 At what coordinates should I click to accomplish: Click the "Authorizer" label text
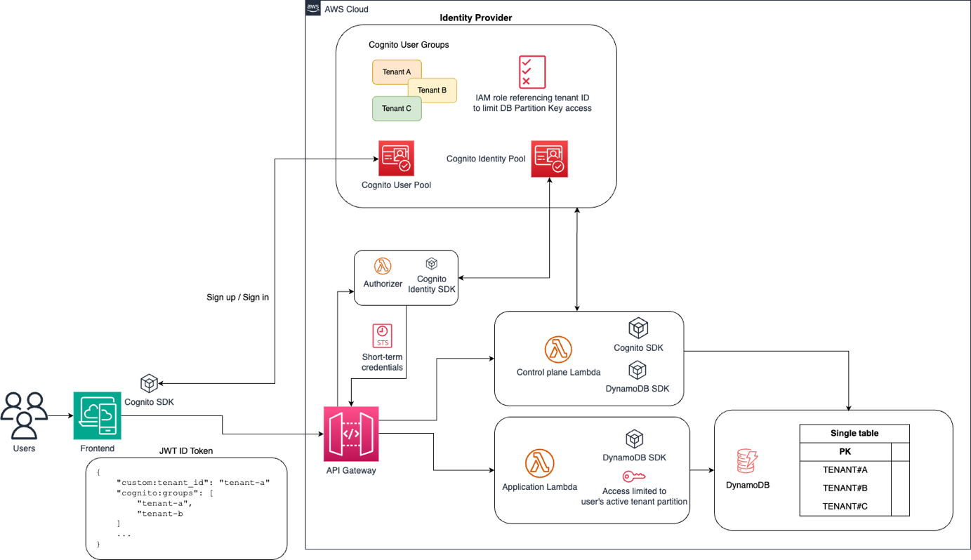point(383,284)
